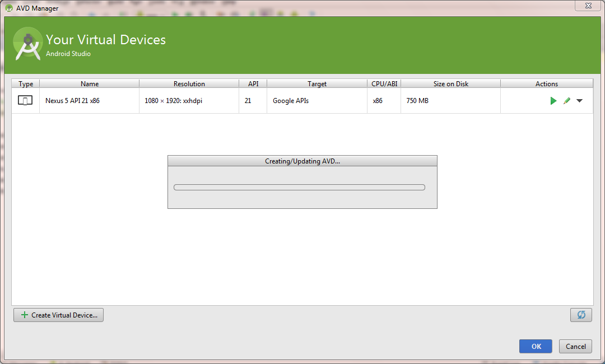This screenshot has height=364, width=605.
Task: Sort by the Type column header
Action: tap(26, 83)
